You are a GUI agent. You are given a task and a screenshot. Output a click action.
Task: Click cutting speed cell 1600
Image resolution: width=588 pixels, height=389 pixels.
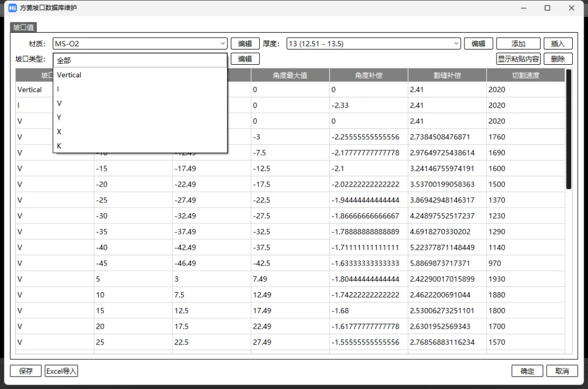(x=525, y=168)
